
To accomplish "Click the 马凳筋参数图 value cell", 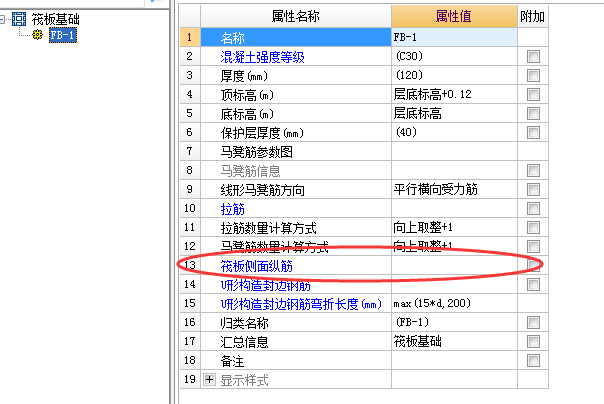I will tap(454, 151).
